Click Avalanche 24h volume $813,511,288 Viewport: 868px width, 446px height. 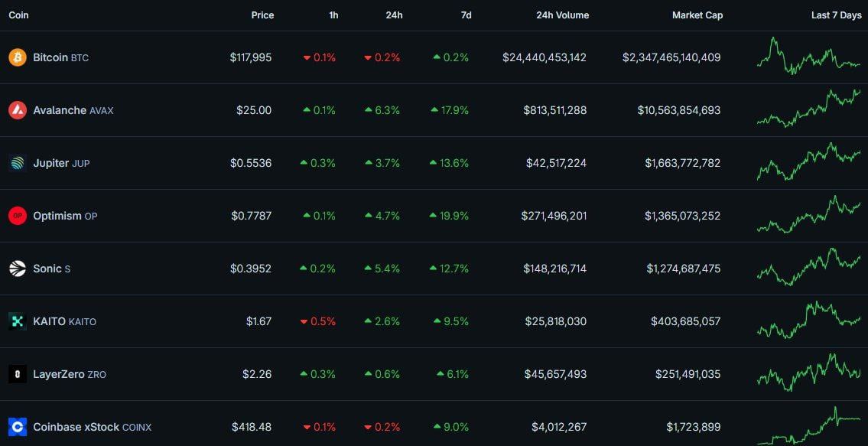click(x=554, y=110)
